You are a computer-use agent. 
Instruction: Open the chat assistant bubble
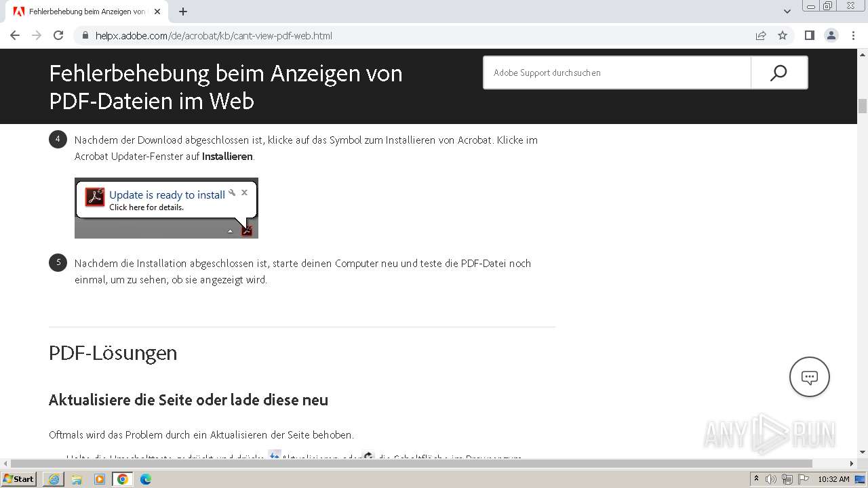(x=810, y=377)
